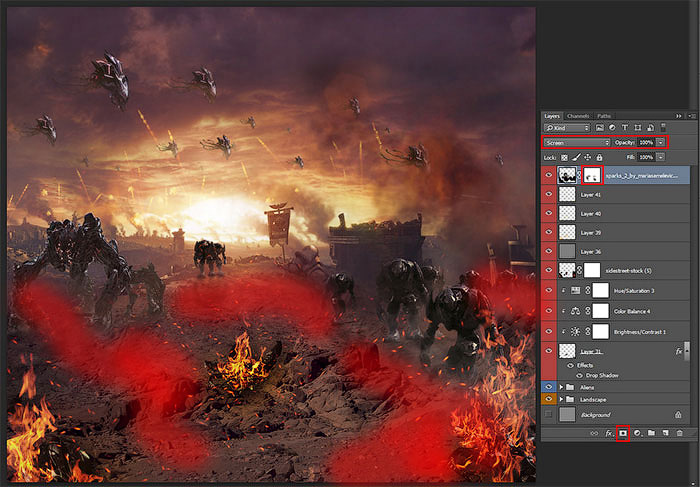The height and width of the screenshot is (487, 700).
Task: Open the Screen blend mode dropdown
Action: (577, 143)
